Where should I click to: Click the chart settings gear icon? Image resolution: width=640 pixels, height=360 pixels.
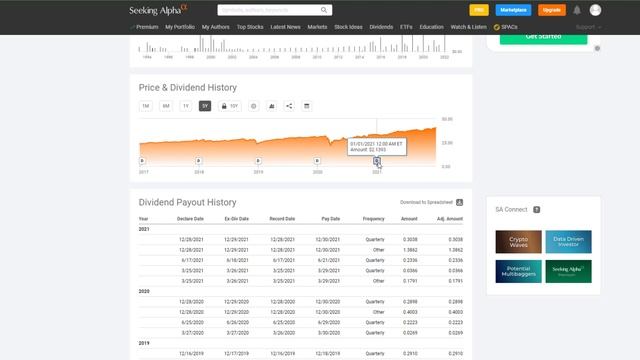point(253,106)
